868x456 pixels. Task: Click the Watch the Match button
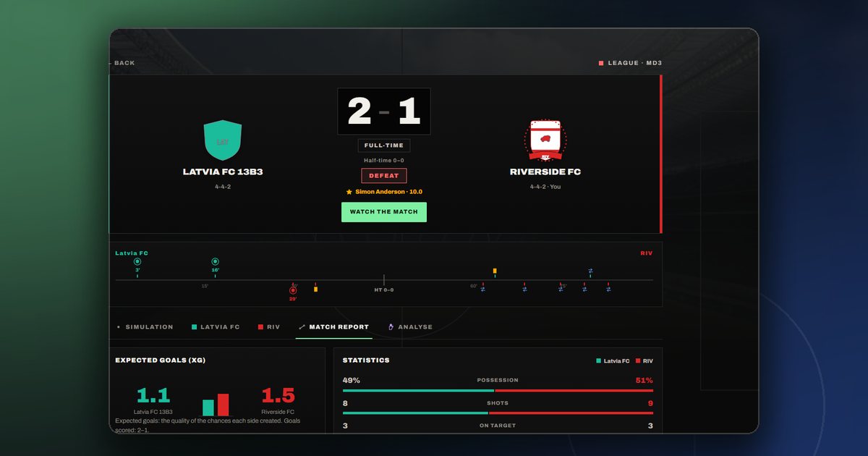coord(384,212)
